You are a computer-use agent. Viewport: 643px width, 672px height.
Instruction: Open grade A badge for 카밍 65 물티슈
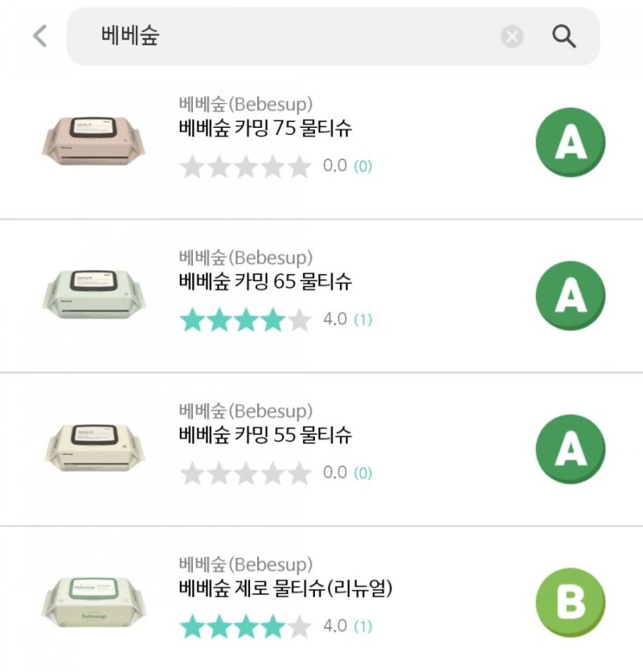pos(571,296)
